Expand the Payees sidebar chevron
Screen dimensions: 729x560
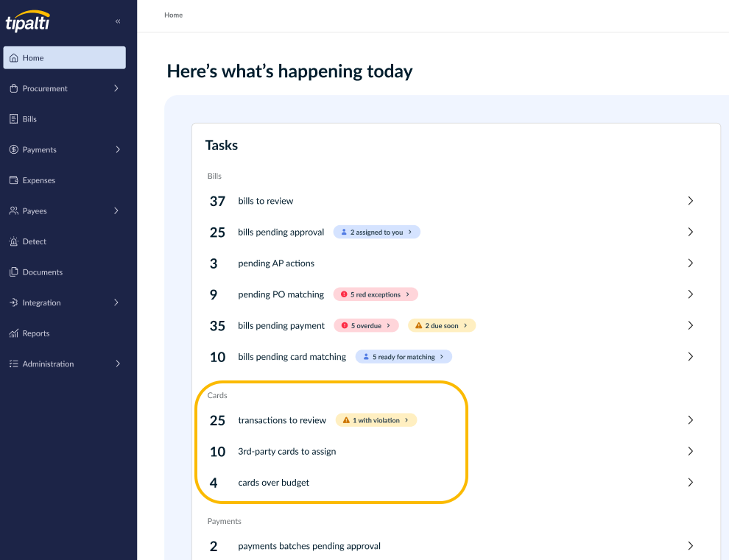116,210
